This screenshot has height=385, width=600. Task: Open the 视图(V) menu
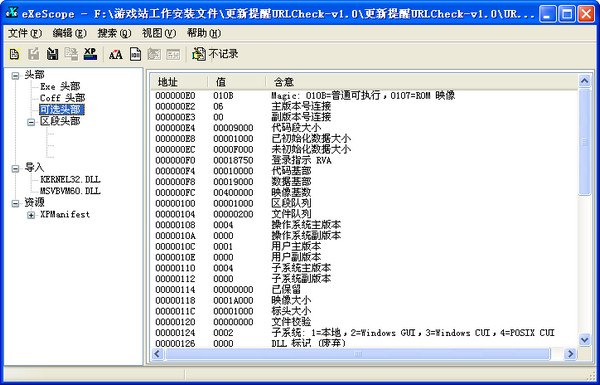(159, 34)
